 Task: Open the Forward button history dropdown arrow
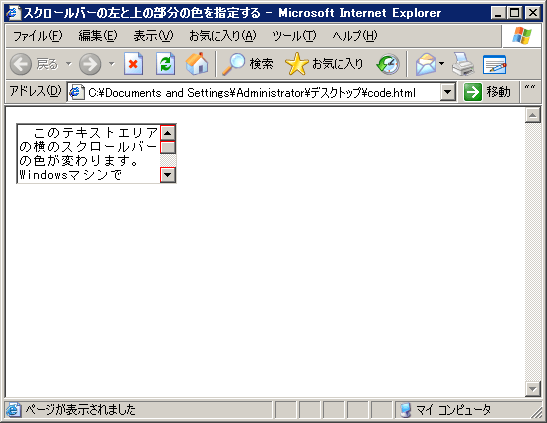click(112, 64)
